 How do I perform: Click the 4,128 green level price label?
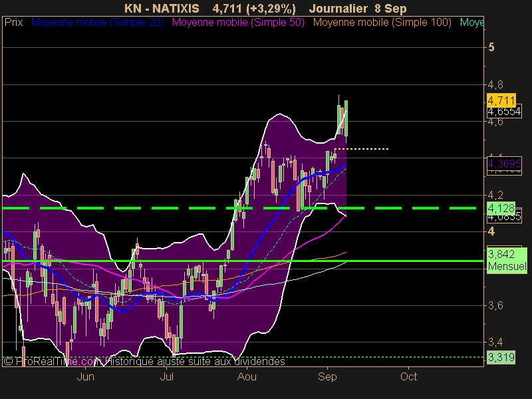(x=501, y=208)
